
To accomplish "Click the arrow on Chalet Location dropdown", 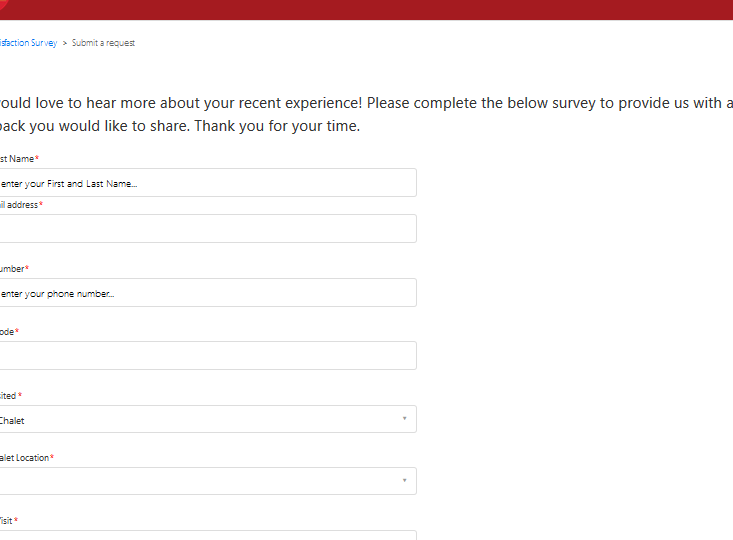I will coord(404,481).
